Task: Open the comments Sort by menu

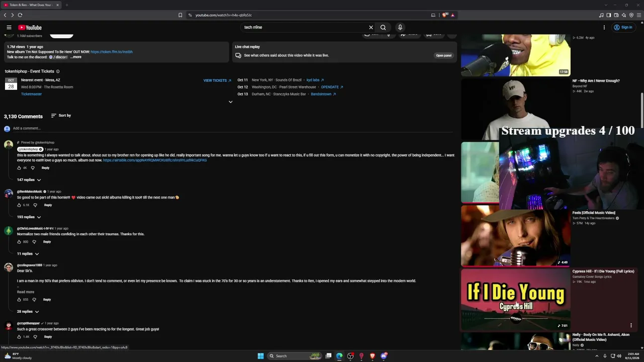Action: pos(61,116)
